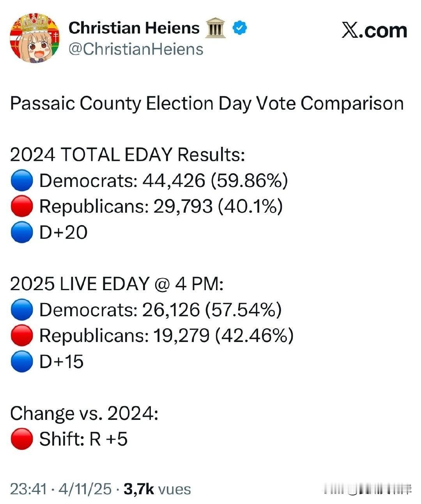Click the Change vs. 2024 text
This screenshot has width=421, height=504.
point(84,413)
